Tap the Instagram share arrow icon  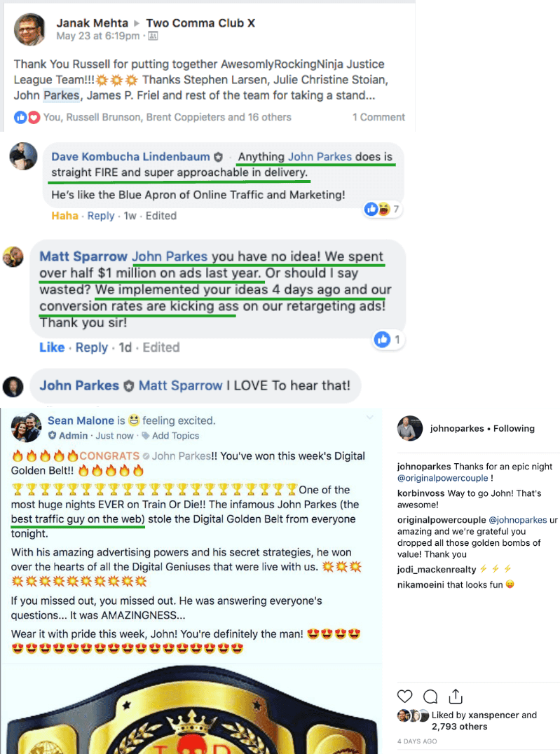pos(456,696)
